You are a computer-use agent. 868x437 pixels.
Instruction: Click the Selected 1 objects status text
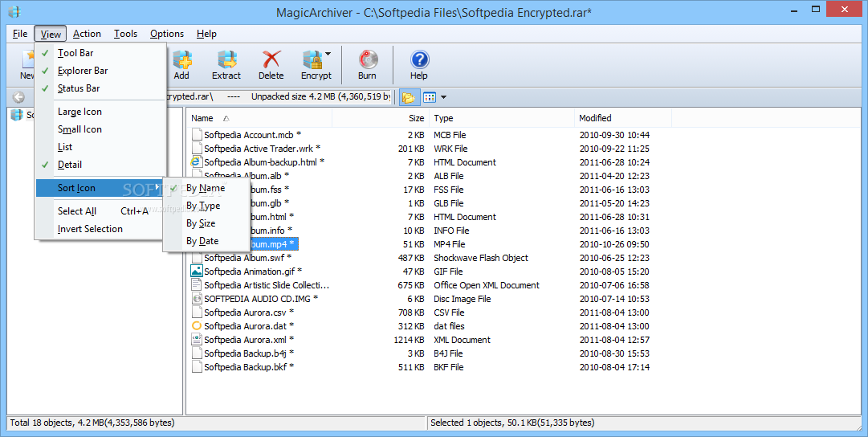tap(512, 423)
